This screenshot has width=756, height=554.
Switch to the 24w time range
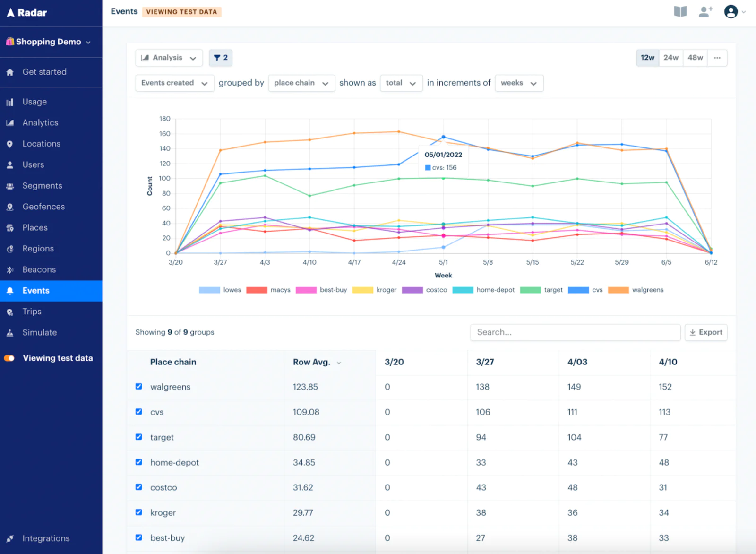point(671,58)
